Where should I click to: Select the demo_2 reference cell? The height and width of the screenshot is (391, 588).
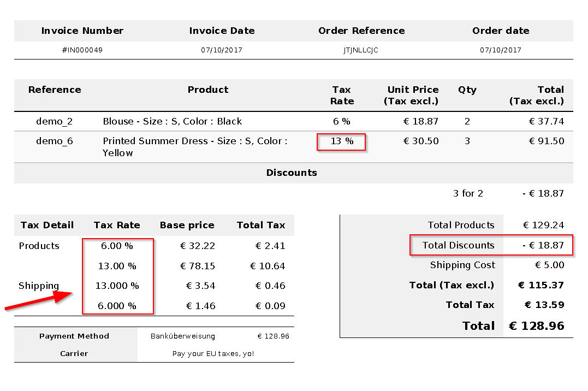[x=55, y=121]
